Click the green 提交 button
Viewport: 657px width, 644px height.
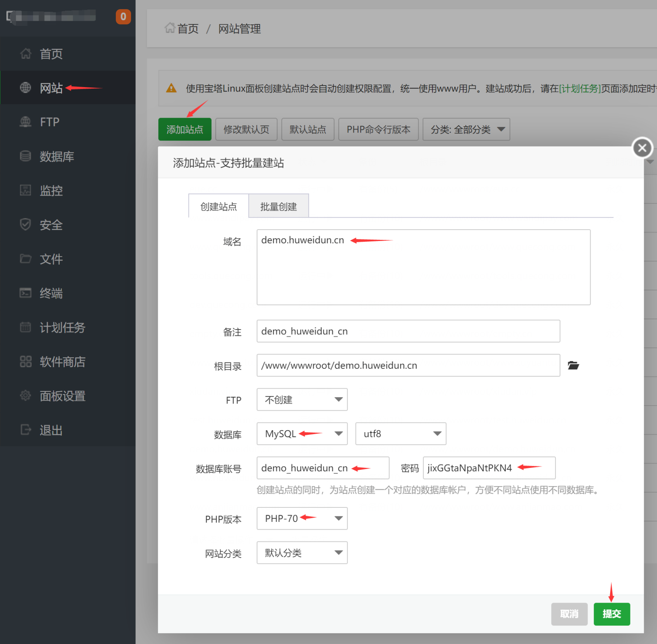point(612,614)
